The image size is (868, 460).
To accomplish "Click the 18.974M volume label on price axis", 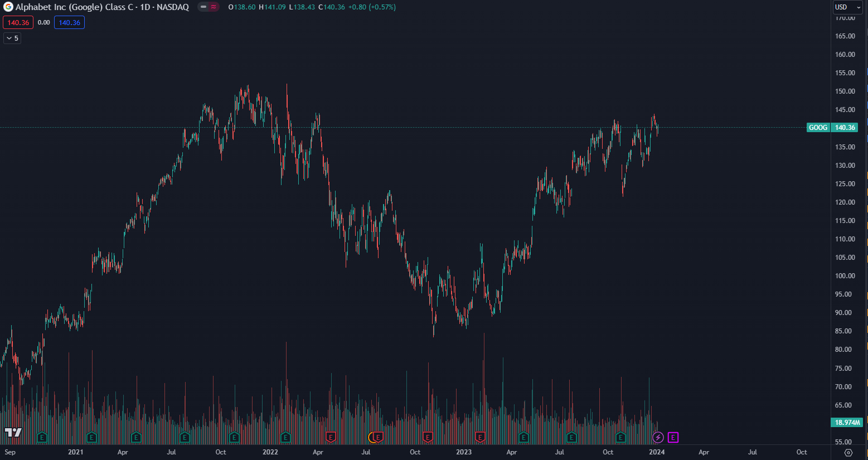I will point(847,423).
